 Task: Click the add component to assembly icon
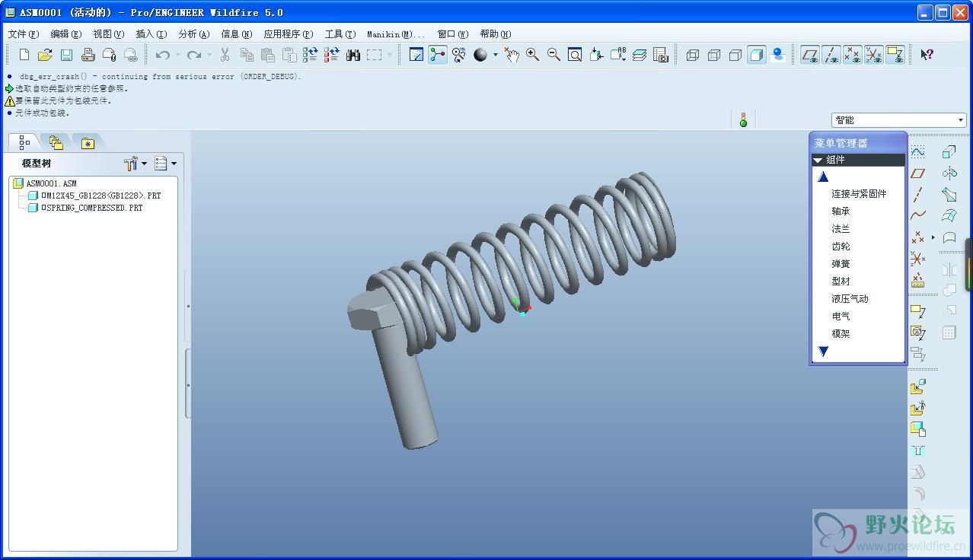[x=918, y=387]
